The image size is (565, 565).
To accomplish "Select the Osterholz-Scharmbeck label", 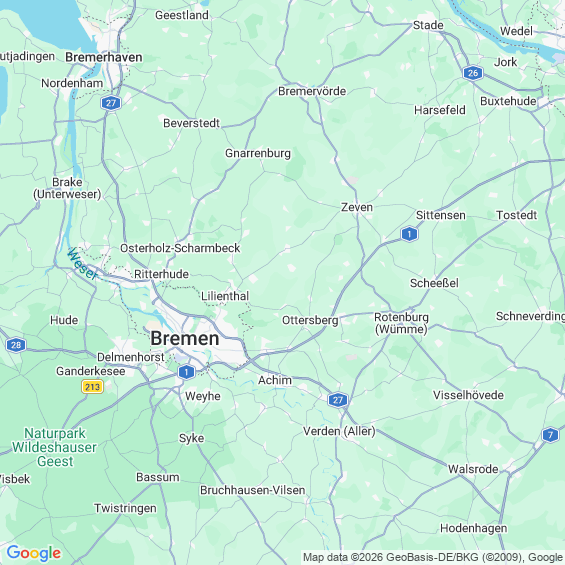I will [180, 248].
